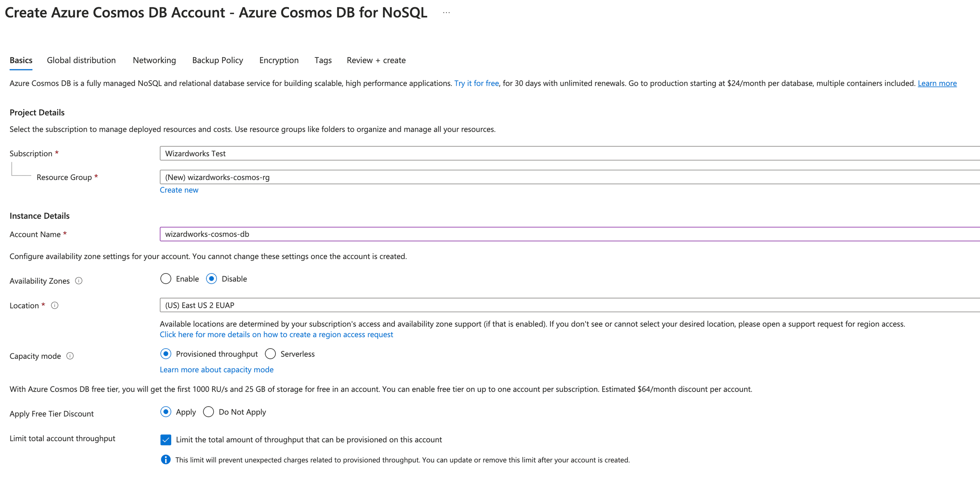The height and width of the screenshot is (494, 980).
Task: Toggle the limit total account throughput checkbox
Action: [166, 440]
